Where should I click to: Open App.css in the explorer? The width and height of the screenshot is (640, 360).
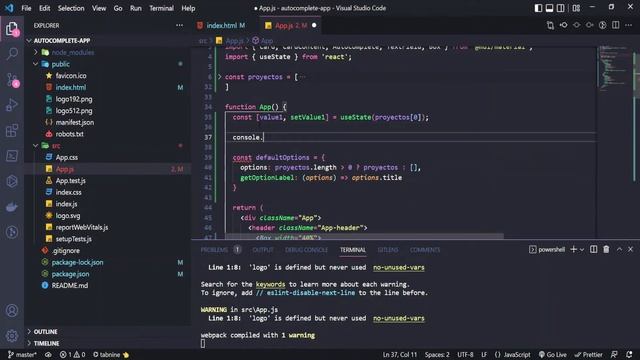pos(67,158)
